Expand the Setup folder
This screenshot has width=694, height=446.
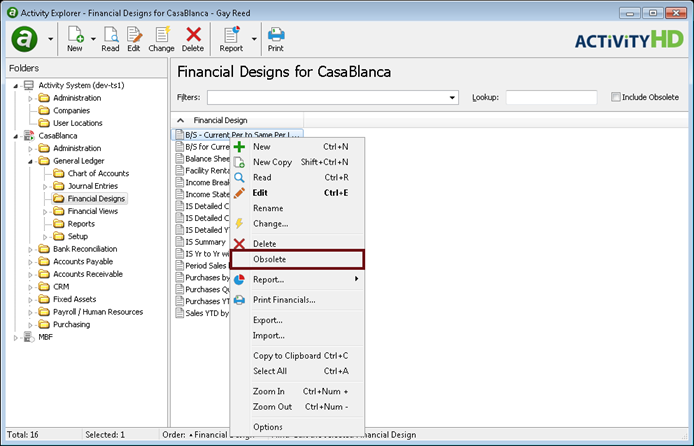pyautogui.click(x=45, y=237)
